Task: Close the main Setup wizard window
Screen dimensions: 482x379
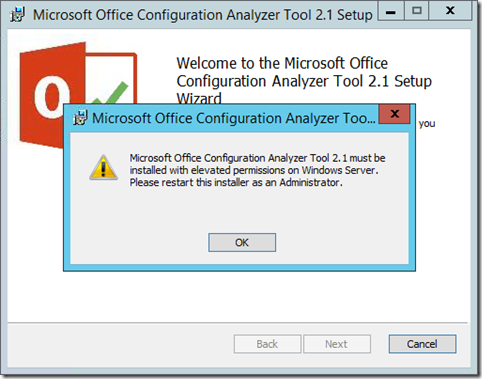Action: pyautogui.click(x=450, y=11)
